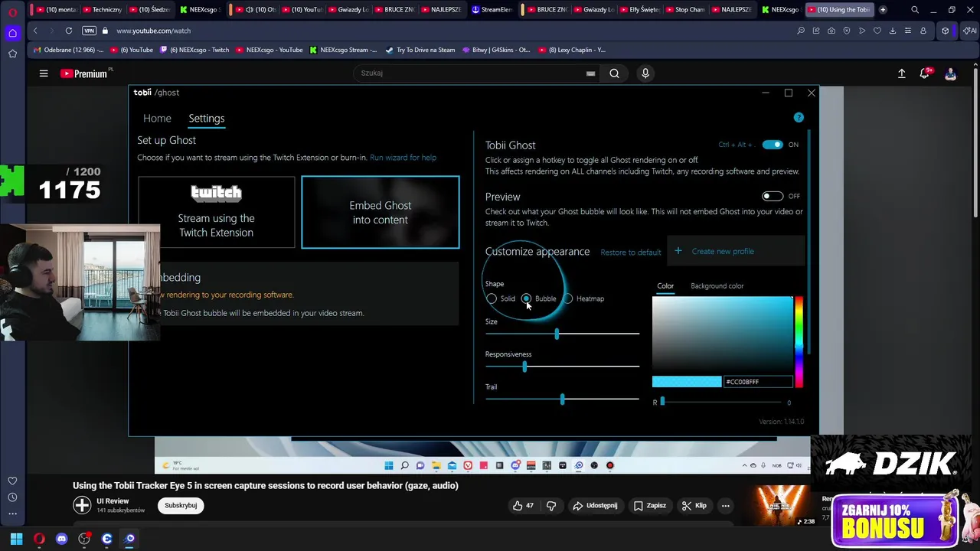Click the Opera address bar URL
The height and width of the screenshot is (551, 980).
pyautogui.click(x=153, y=31)
